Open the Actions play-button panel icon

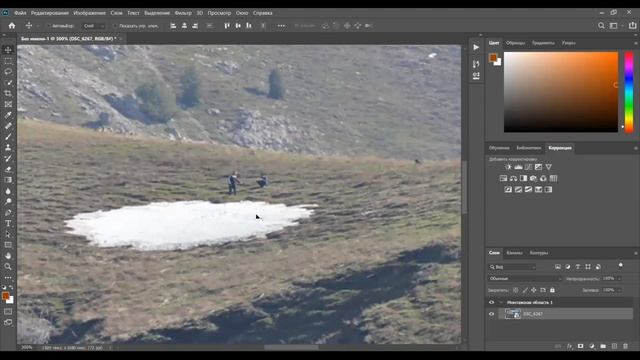pyautogui.click(x=476, y=47)
